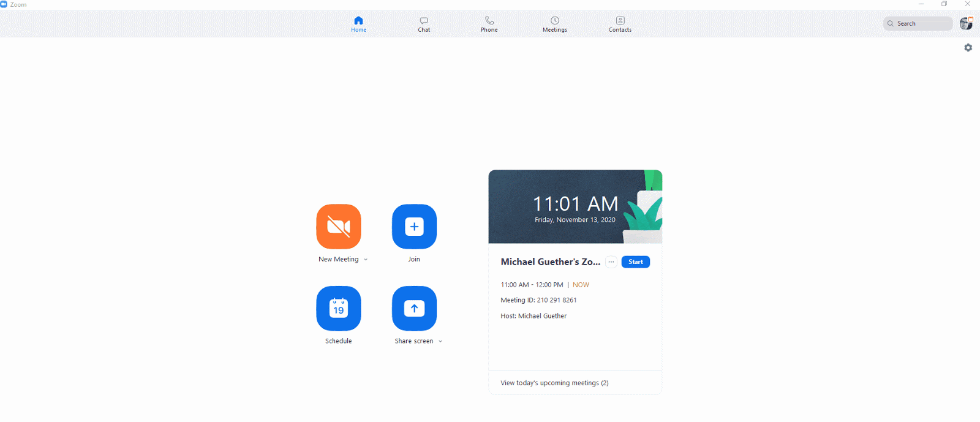Switch to the Chat tab
Screen dimensions: 980x422
[424, 24]
